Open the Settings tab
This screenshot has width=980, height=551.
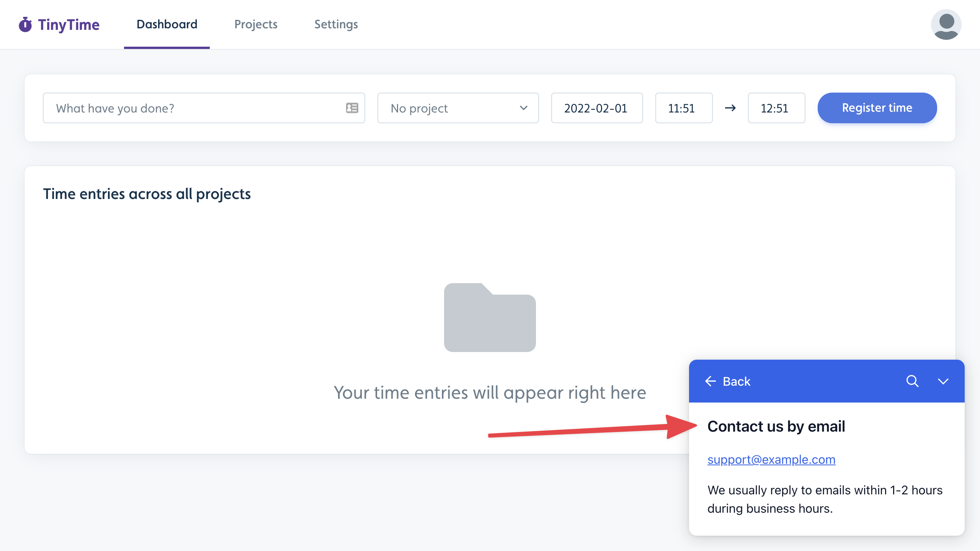[x=336, y=24]
